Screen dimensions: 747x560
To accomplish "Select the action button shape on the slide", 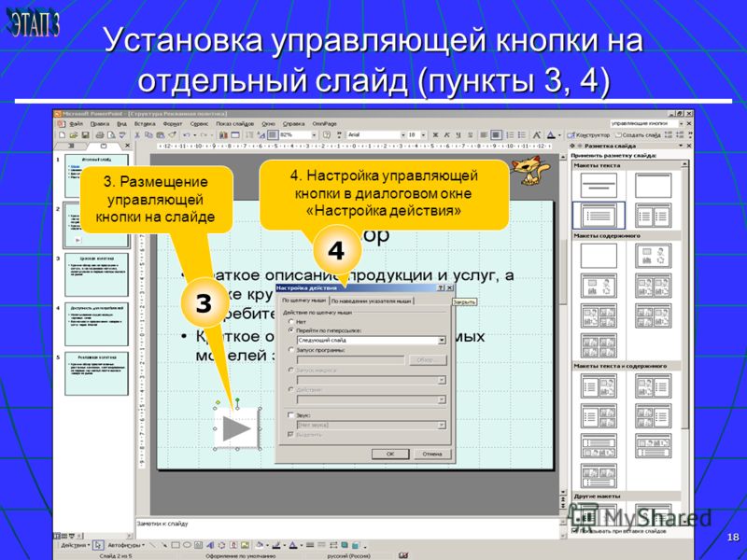I will pyautogui.click(x=237, y=428).
